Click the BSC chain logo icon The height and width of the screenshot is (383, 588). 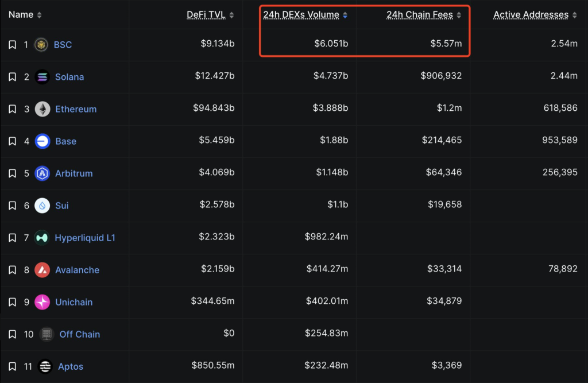(41, 45)
